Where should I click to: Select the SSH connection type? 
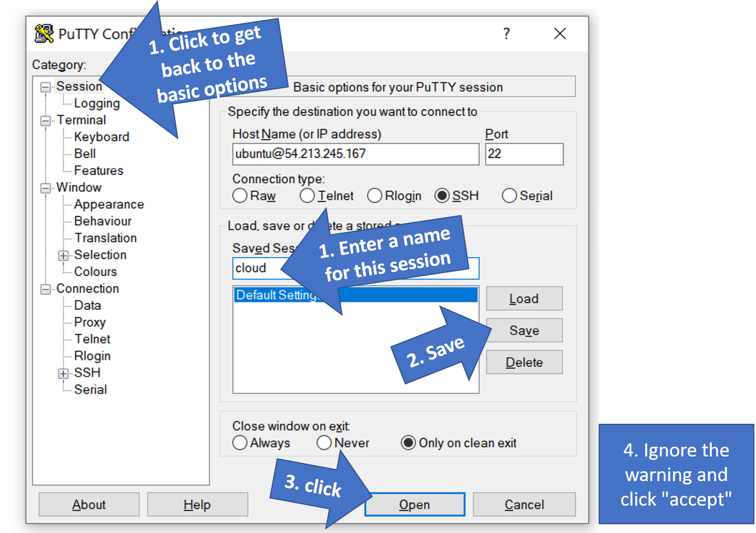pyautogui.click(x=442, y=196)
